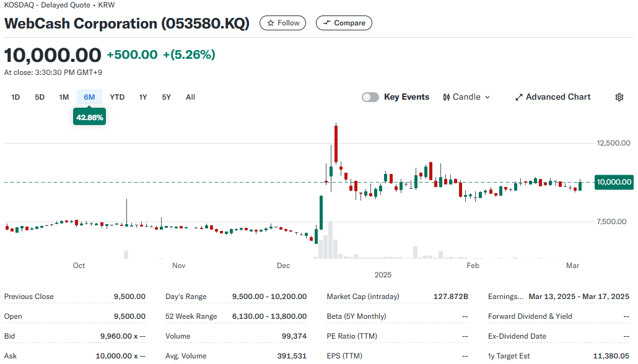The width and height of the screenshot is (638, 364).
Task: Click the +(5.26%) percent change figure
Action: [x=189, y=54]
